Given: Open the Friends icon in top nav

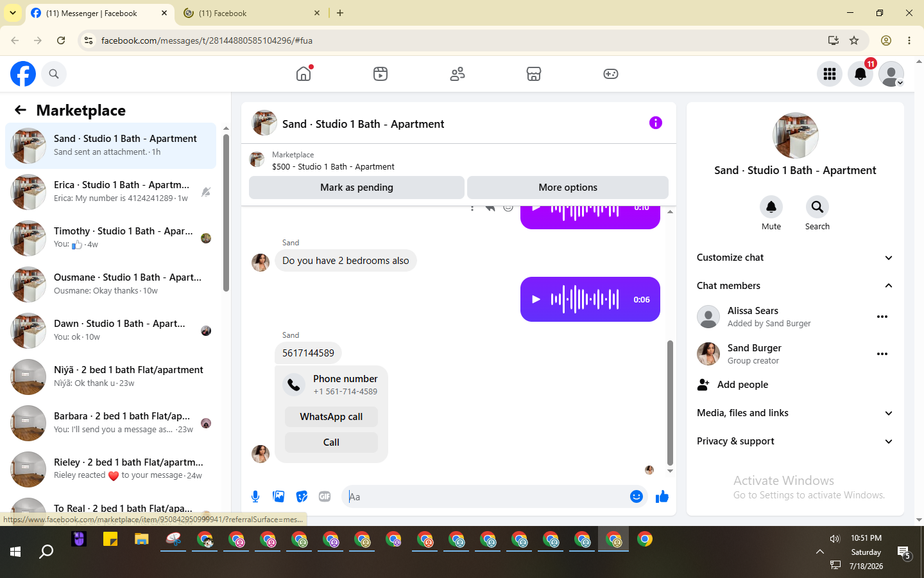Looking at the screenshot, I should pos(458,74).
